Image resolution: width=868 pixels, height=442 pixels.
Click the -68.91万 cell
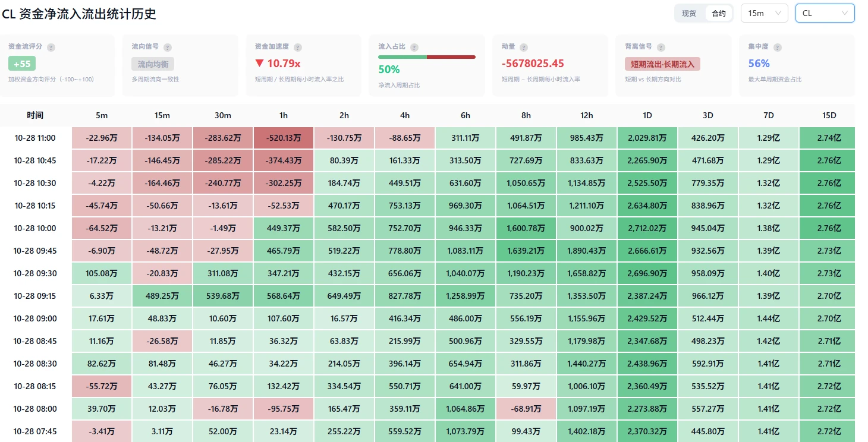point(526,409)
